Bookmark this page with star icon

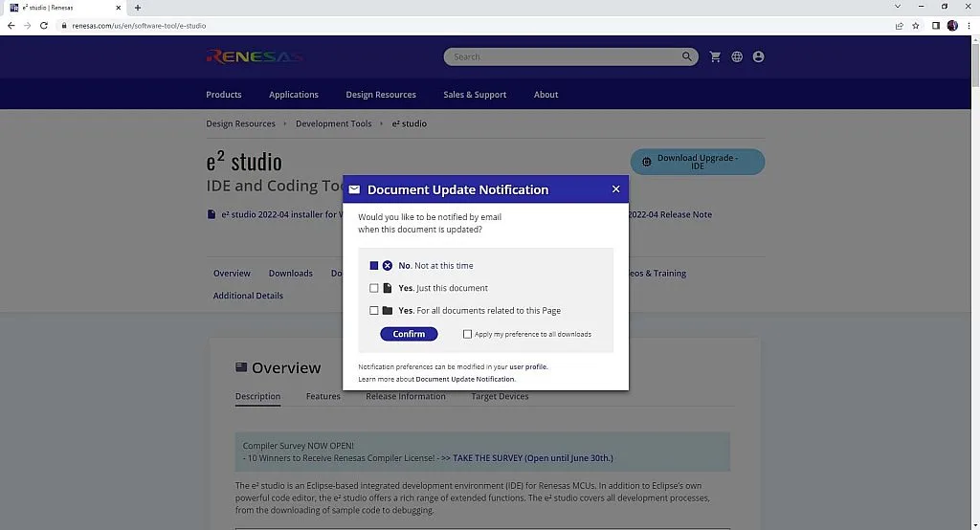pos(916,26)
